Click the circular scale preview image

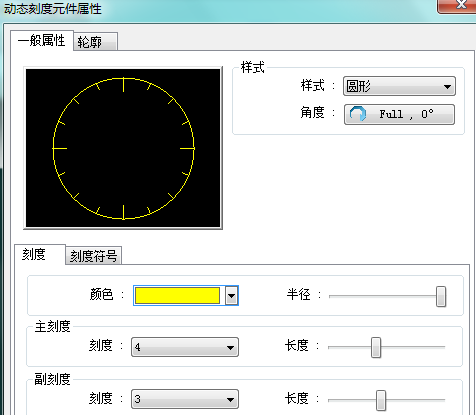pyautogui.click(x=123, y=148)
